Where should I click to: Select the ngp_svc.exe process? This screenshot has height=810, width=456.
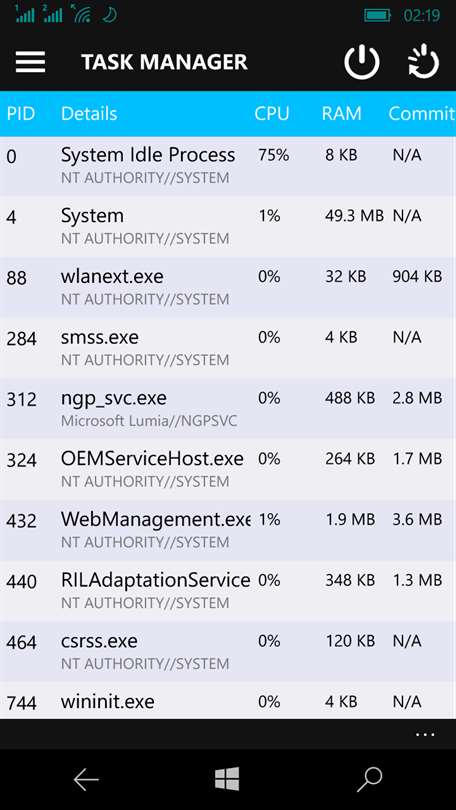(x=228, y=409)
